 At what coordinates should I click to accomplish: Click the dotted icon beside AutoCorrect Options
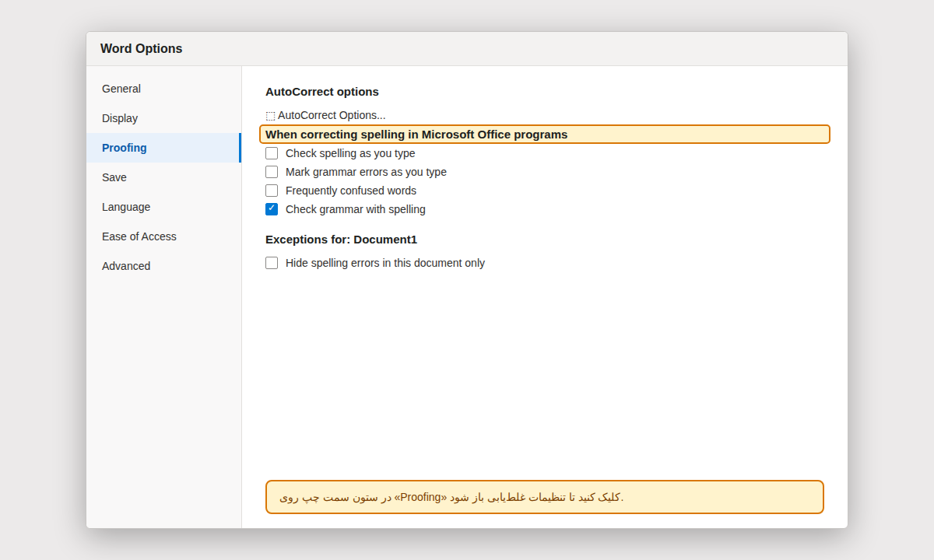[270, 116]
